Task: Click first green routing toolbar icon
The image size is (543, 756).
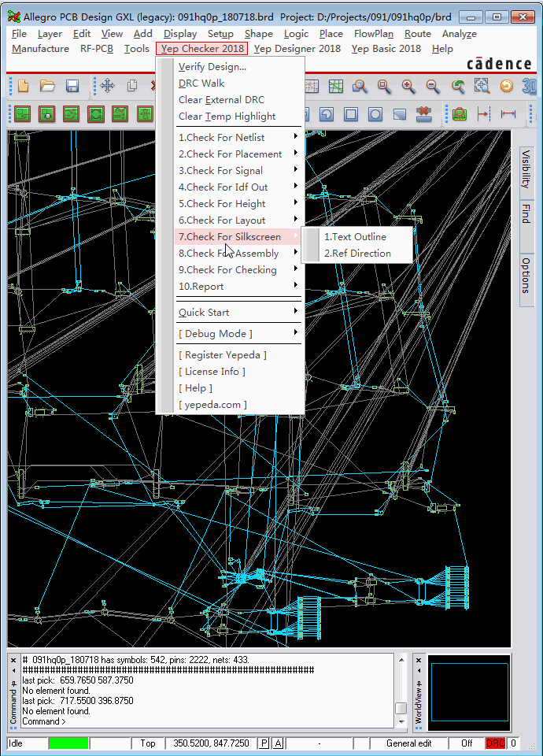Action: click(x=23, y=114)
